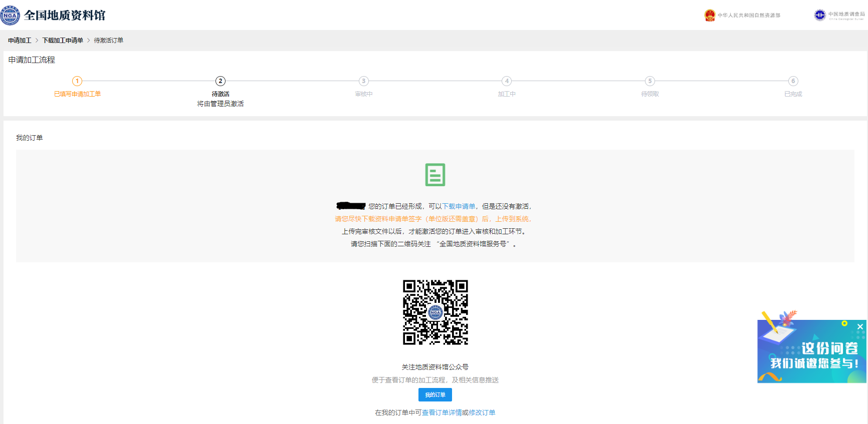Open 查看订单详情 link
Image resolution: width=868 pixels, height=424 pixels.
click(442, 412)
